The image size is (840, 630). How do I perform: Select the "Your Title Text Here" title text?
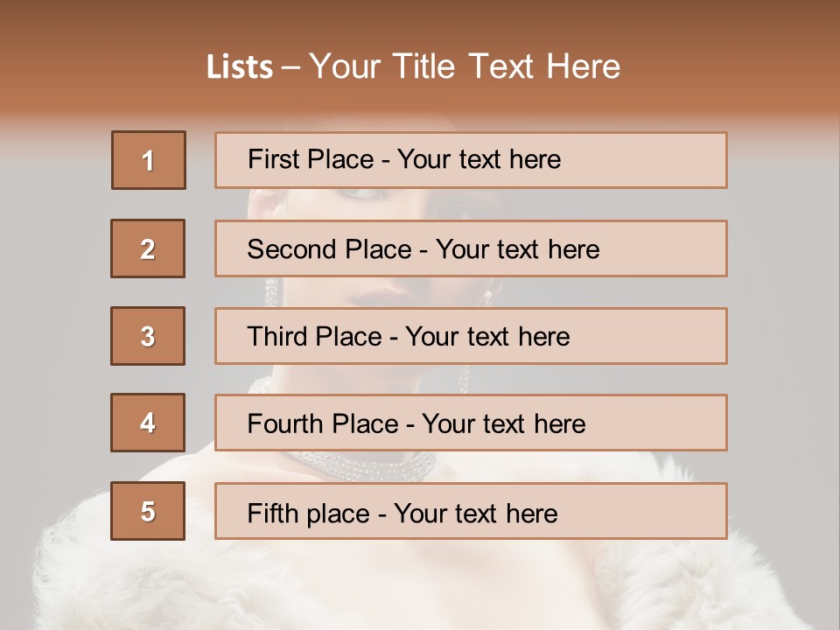point(465,66)
